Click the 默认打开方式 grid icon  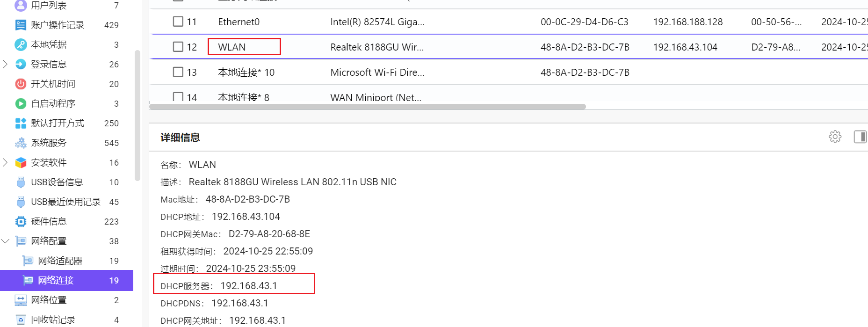point(21,123)
